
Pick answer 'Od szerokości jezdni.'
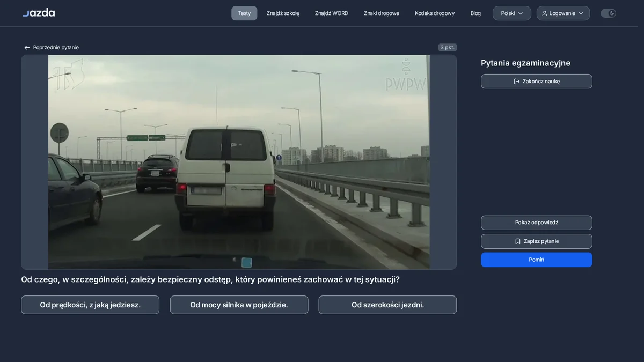tap(387, 305)
